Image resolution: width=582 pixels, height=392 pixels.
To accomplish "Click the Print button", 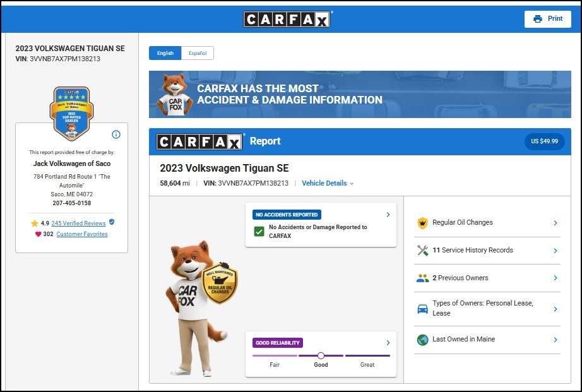I will [x=547, y=19].
